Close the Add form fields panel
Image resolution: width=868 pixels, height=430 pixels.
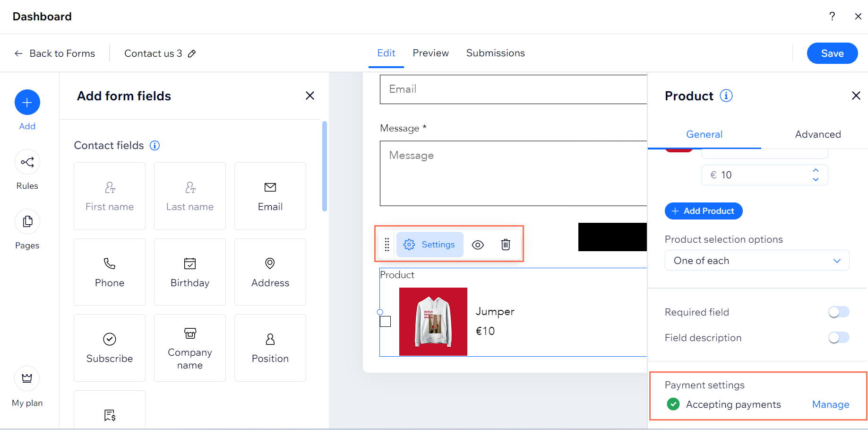tap(310, 96)
